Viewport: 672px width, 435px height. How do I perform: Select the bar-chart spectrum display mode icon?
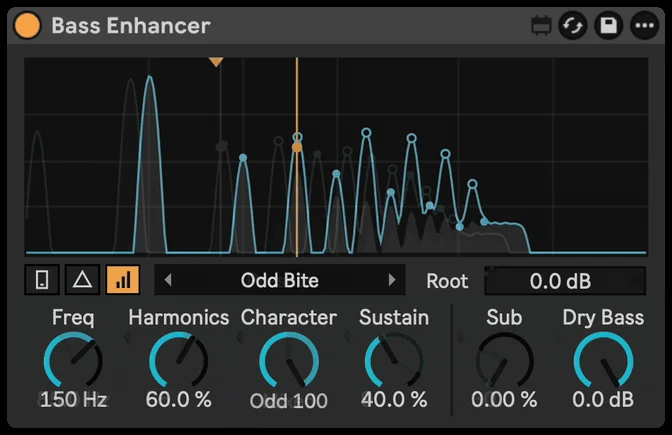tap(123, 280)
